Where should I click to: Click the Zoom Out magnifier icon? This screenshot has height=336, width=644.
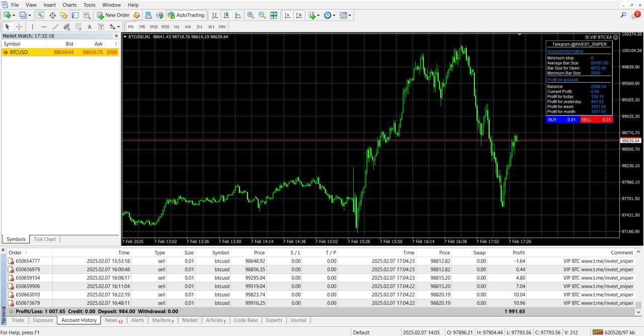pyautogui.click(x=262, y=15)
